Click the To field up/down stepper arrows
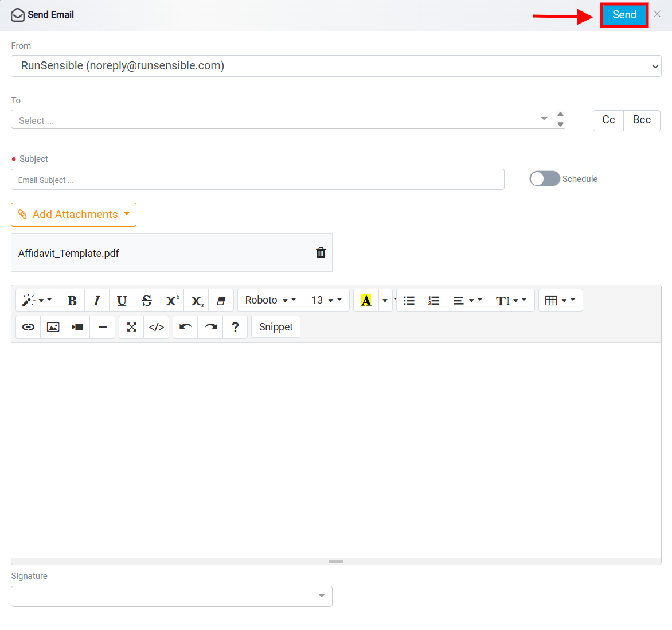Screen dimensions: 672x630 pos(560,119)
